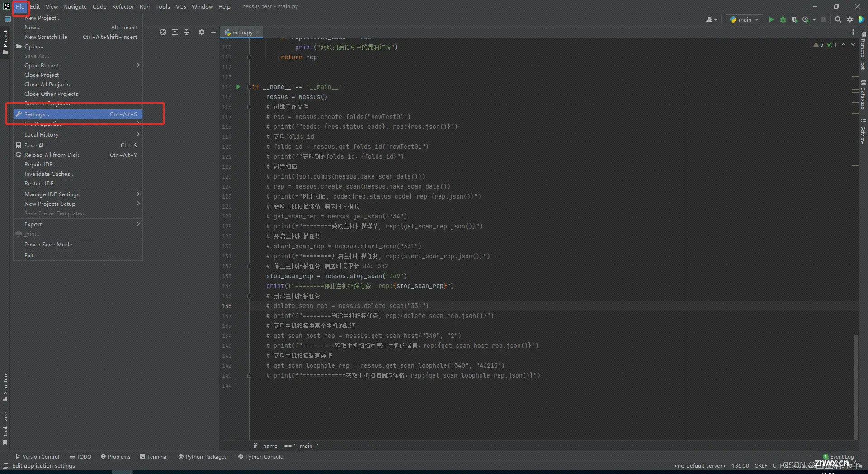The width and height of the screenshot is (868, 474).
Task: Click Select Opened File target icon
Action: 163,32
